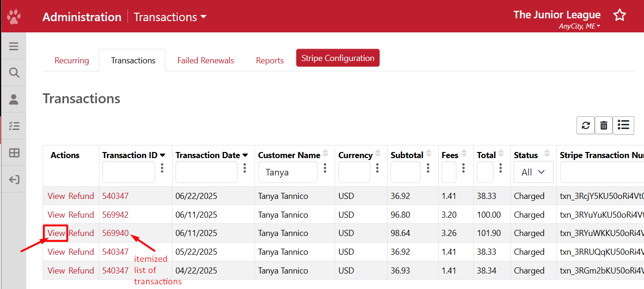644x289 pixels.
Task: Open the AnyCity, ME location dropdown
Action: click(x=579, y=26)
